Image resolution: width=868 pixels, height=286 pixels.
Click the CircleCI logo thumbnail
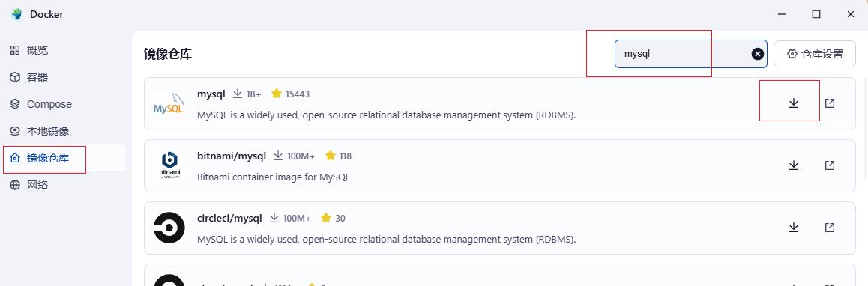click(169, 228)
